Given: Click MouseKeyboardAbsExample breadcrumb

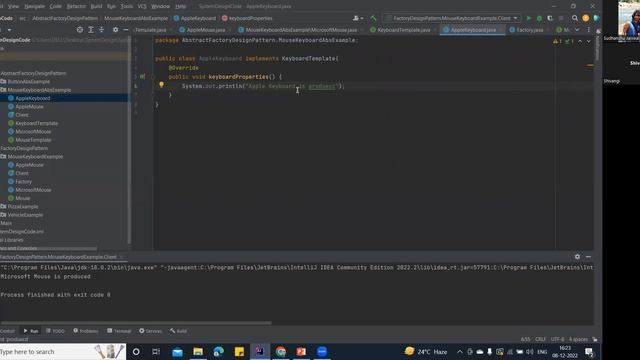Looking at the screenshot, I should [x=136, y=18].
